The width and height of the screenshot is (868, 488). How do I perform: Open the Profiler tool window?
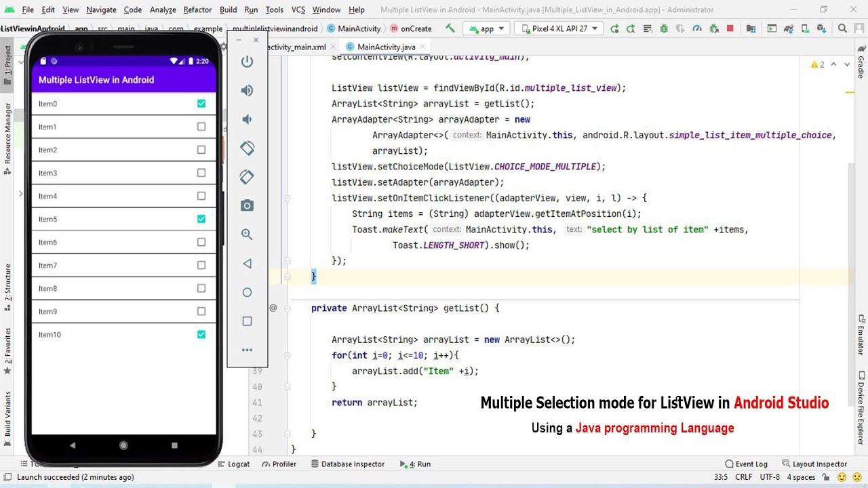(x=279, y=464)
